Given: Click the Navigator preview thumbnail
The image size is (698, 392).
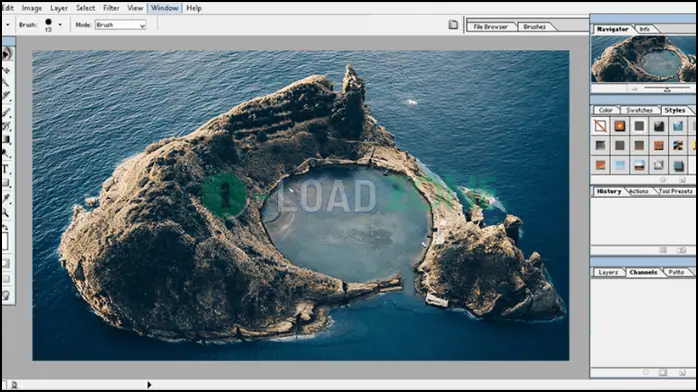Looking at the screenshot, I should coord(643,59).
